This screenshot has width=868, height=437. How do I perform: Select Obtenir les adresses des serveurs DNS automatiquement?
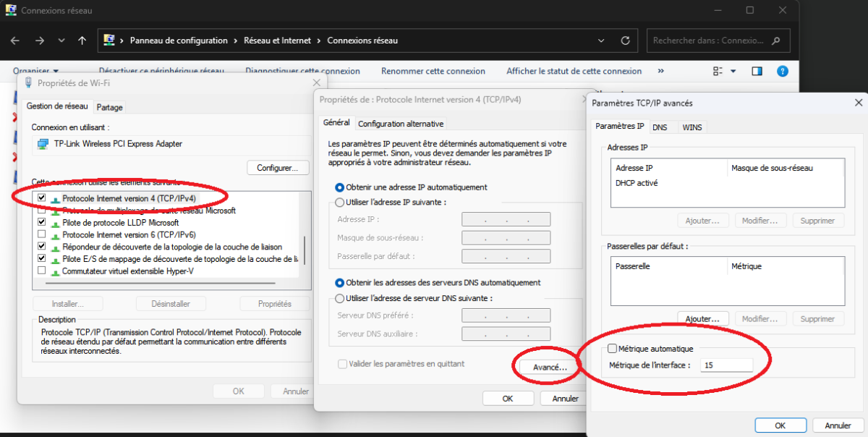coord(438,282)
